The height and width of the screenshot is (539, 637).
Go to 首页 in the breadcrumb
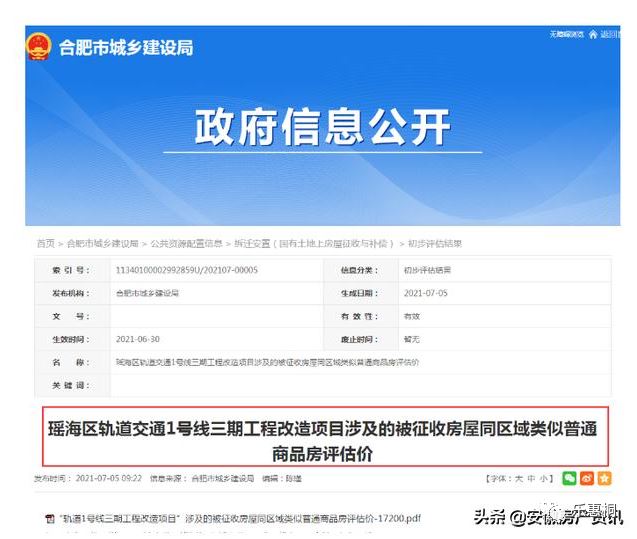click(x=45, y=244)
